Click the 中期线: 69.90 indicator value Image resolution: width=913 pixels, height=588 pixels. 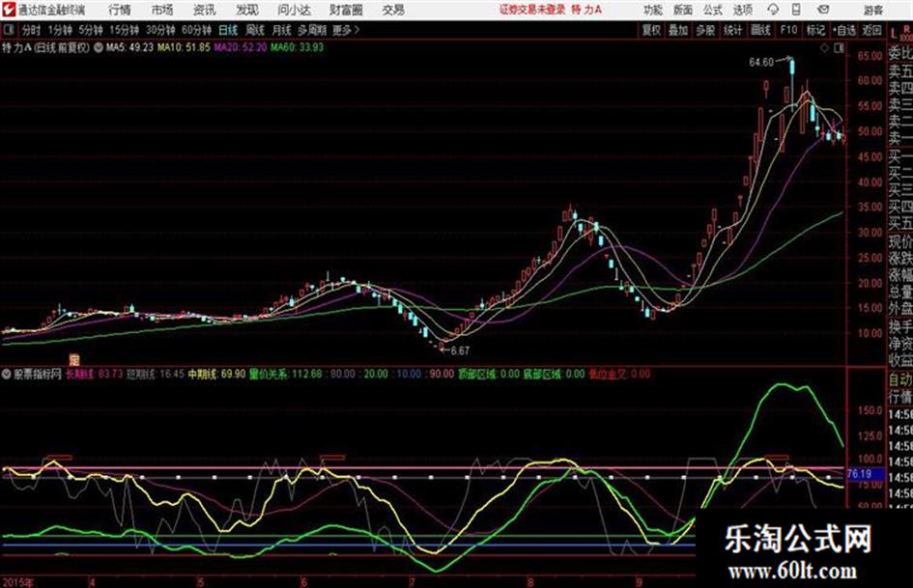tap(216, 375)
